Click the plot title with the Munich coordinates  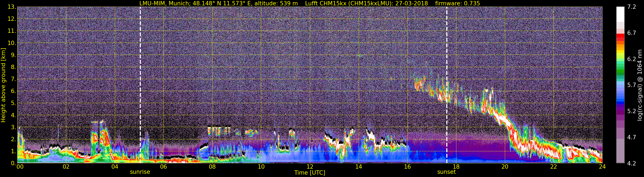click(309, 3)
